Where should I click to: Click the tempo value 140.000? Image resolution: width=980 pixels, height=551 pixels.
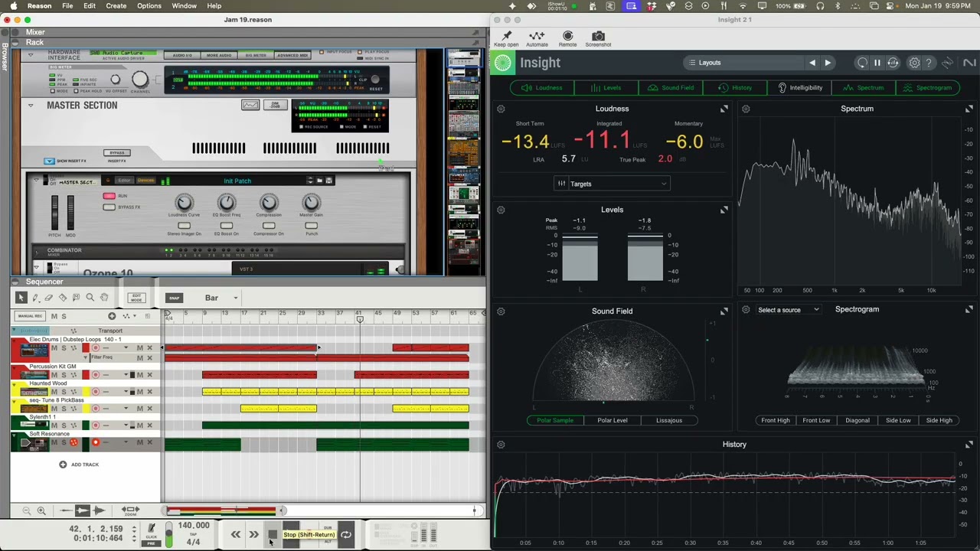point(194,526)
